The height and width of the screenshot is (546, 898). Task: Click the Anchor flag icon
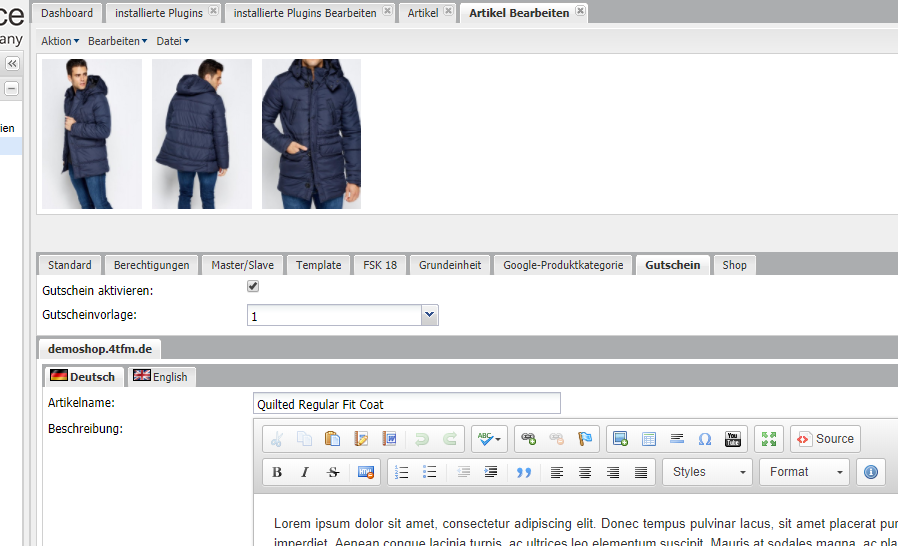pos(585,439)
